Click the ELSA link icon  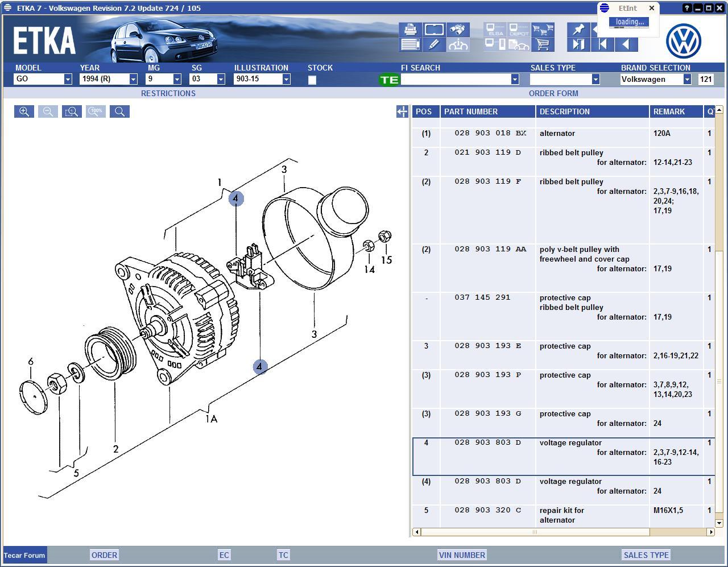point(495,30)
